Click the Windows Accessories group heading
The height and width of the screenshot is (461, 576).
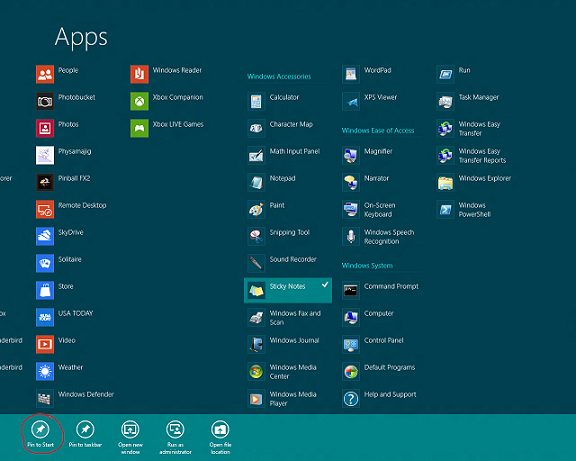(x=279, y=76)
